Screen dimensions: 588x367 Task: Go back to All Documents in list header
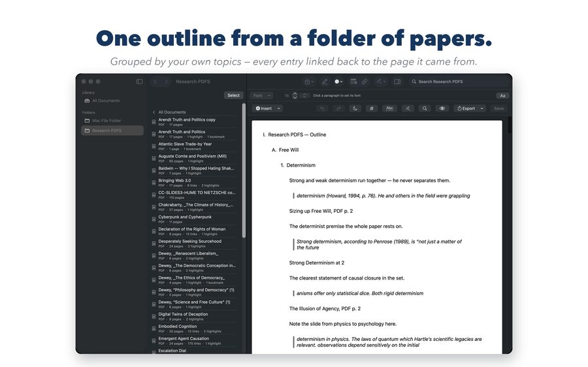click(x=169, y=112)
